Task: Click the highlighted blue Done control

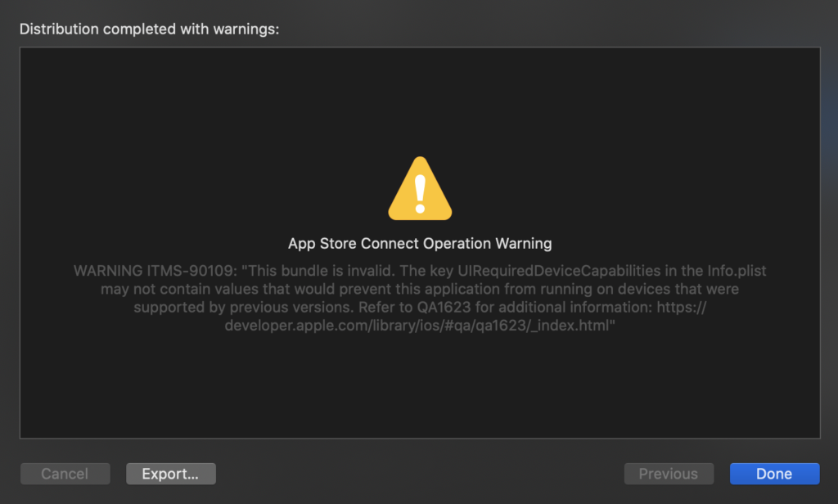Action: tap(773, 473)
